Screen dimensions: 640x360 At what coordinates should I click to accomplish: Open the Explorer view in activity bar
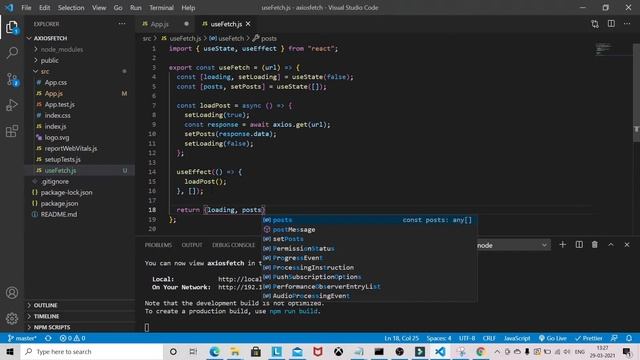point(12,27)
